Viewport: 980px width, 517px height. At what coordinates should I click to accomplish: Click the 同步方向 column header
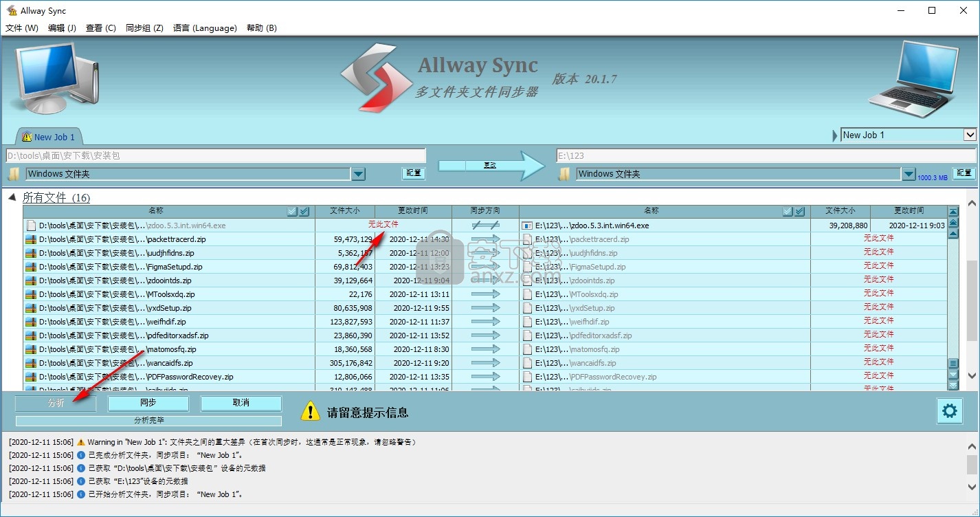(485, 210)
